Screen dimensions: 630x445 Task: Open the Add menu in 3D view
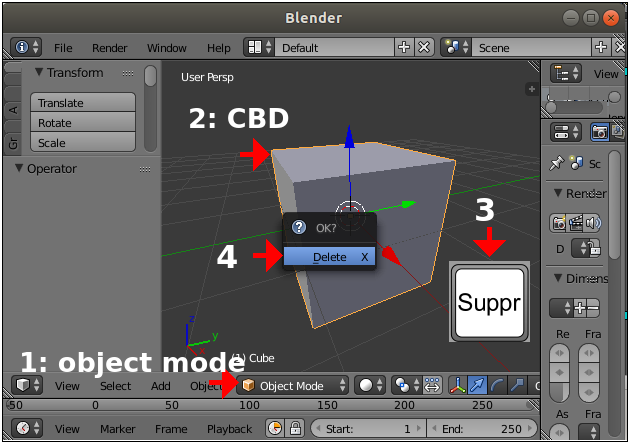(x=161, y=386)
